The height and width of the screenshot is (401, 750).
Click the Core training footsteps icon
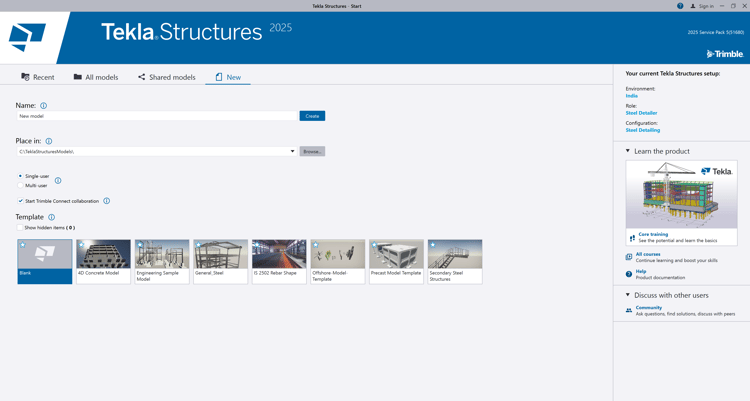click(632, 238)
